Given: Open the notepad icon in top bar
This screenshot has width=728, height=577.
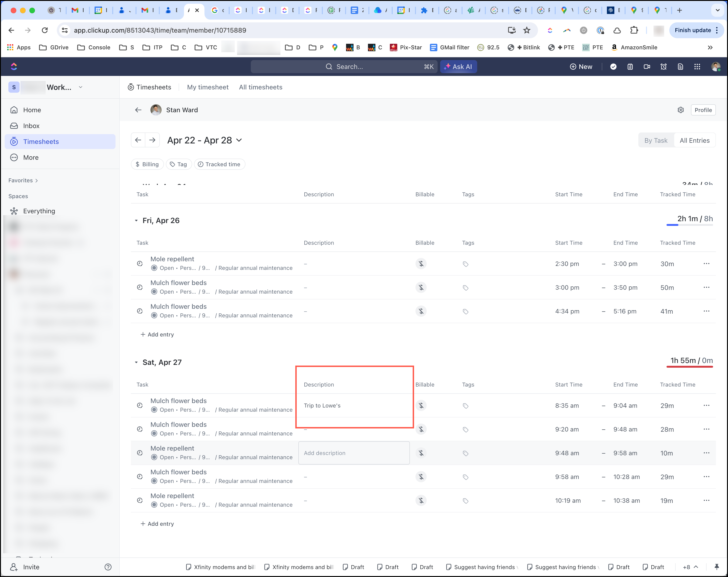Looking at the screenshot, I should pyautogui.click(x=630, y=67).
